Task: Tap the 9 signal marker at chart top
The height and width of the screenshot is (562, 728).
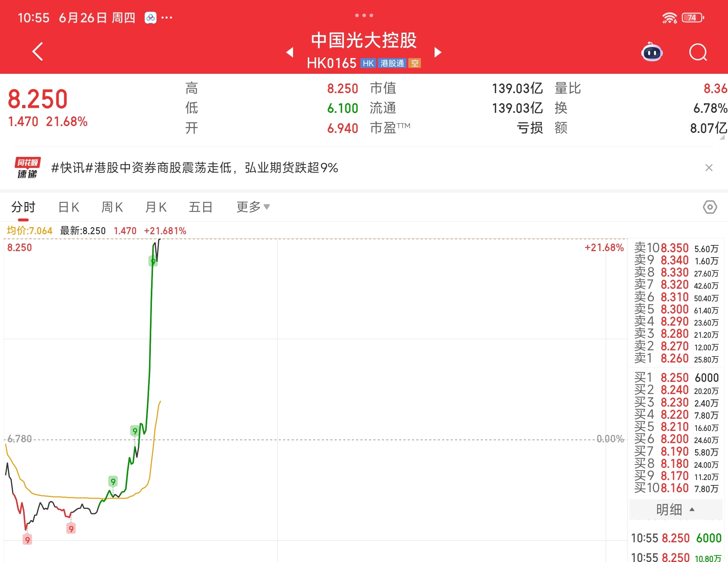Action: point(153,261)
